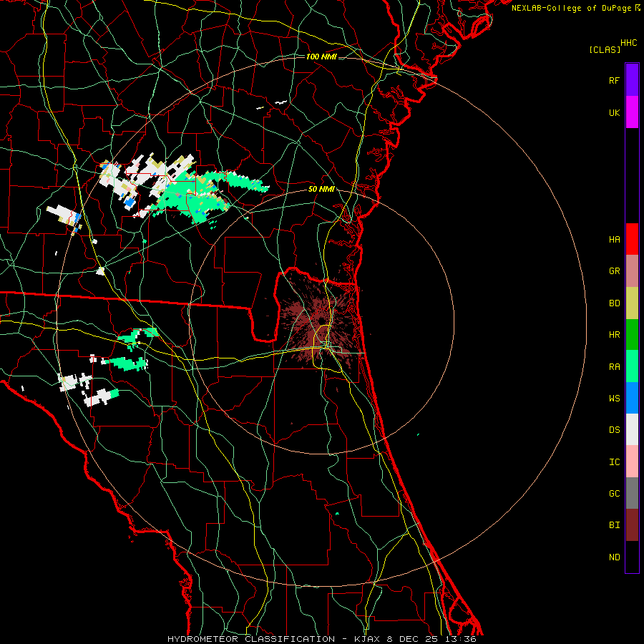
Task: Click the HA legend label
Action: 614,240
